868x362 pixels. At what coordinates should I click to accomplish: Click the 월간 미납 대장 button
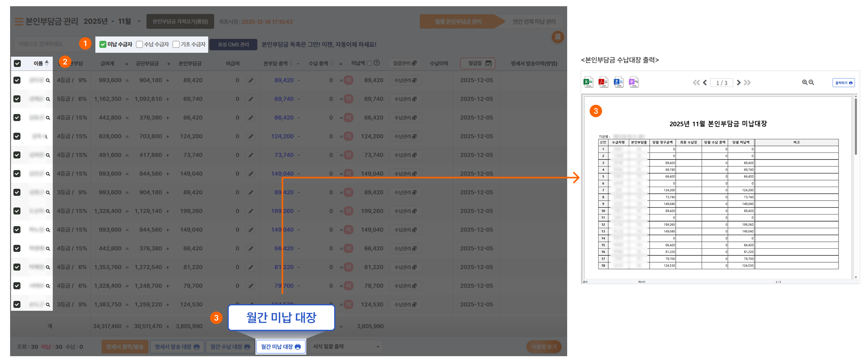pyautogui.click(x=281, y=346)
